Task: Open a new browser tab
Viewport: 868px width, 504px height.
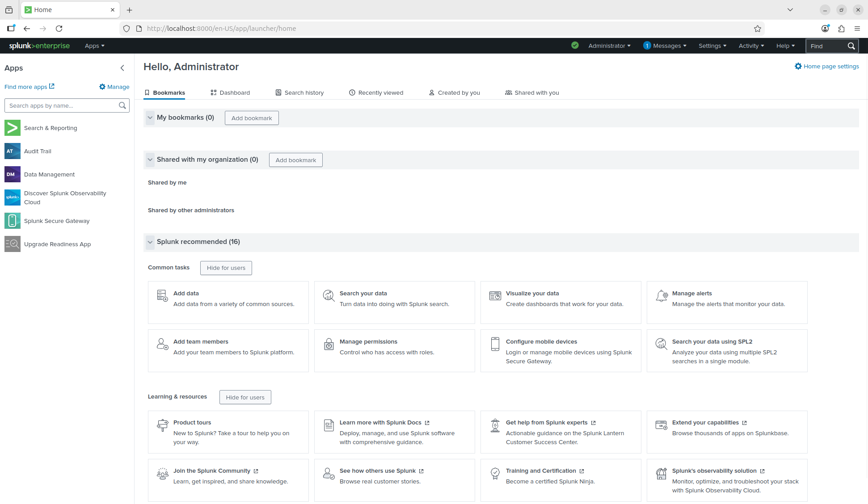Action: [x=130, y=10]
